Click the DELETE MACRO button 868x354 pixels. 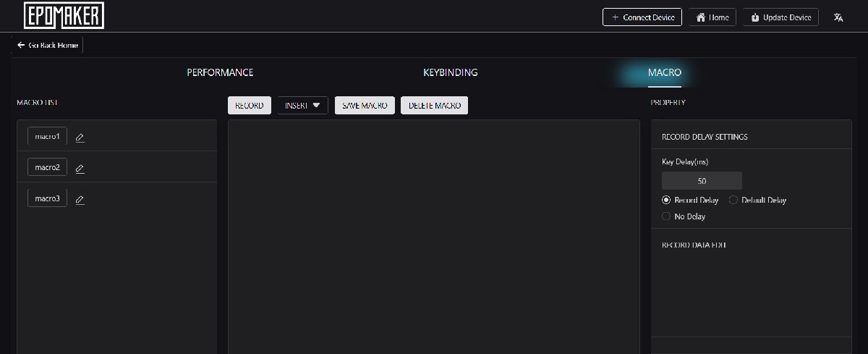coord(434,106)
